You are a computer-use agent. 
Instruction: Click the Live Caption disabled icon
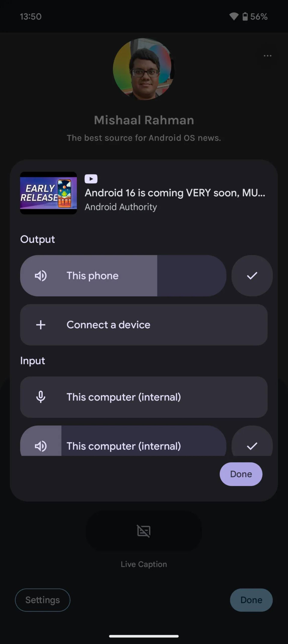click(x=144, y=531)
